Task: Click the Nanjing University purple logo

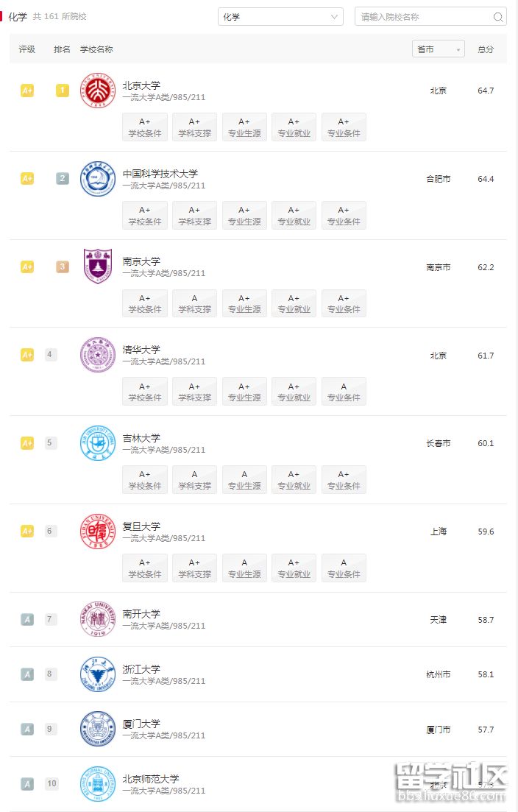Action: click(x=97, y=267)
